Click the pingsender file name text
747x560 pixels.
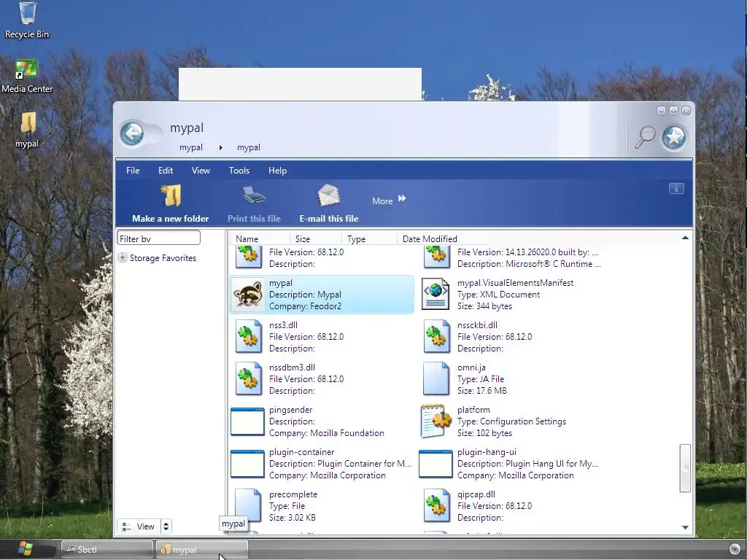coord(290,410)
